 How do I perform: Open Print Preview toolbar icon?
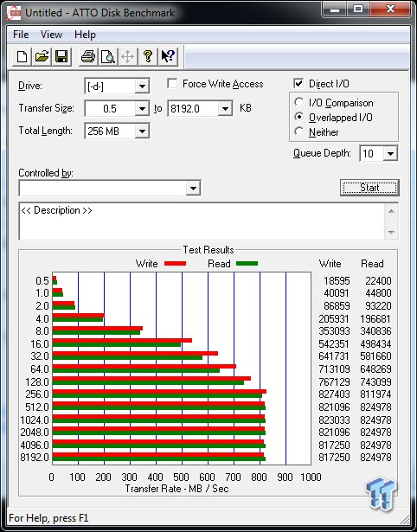pos(108,56)
